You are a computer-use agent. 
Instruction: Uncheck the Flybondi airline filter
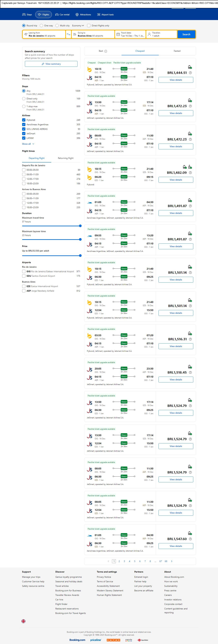click(24, 120)
